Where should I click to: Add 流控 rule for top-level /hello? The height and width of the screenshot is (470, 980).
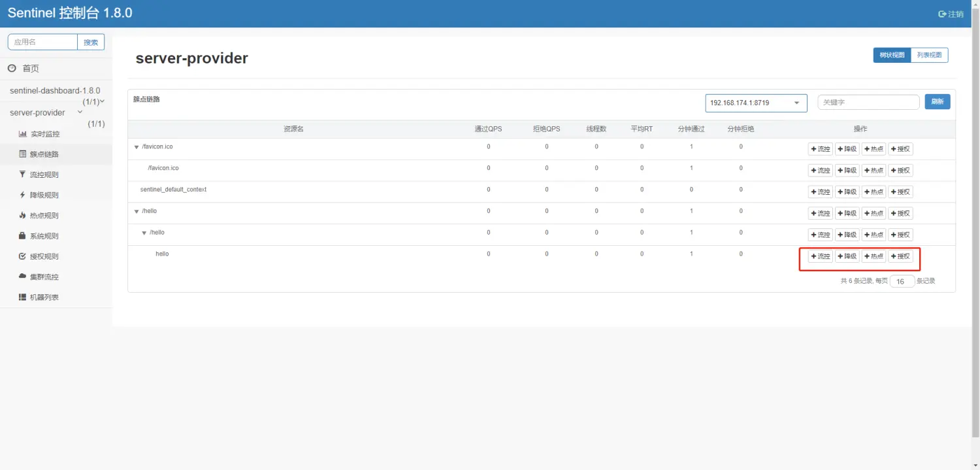(821, 214)
